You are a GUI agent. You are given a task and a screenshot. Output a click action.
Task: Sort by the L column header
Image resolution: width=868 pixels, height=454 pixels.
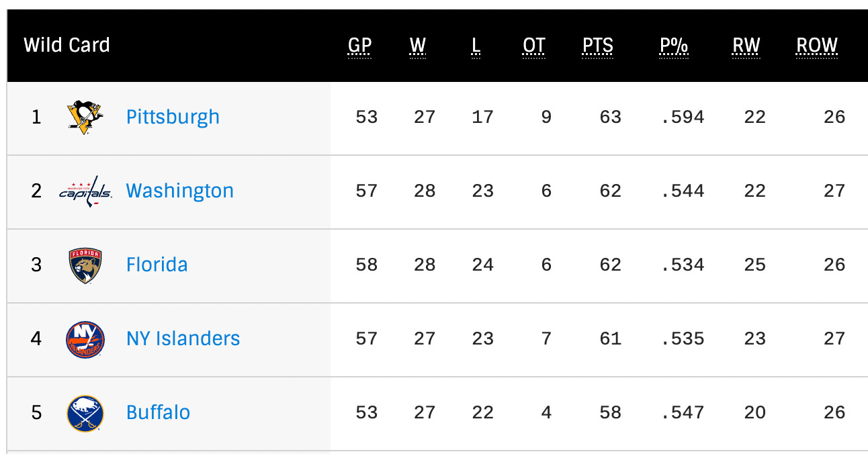(476, 46)
